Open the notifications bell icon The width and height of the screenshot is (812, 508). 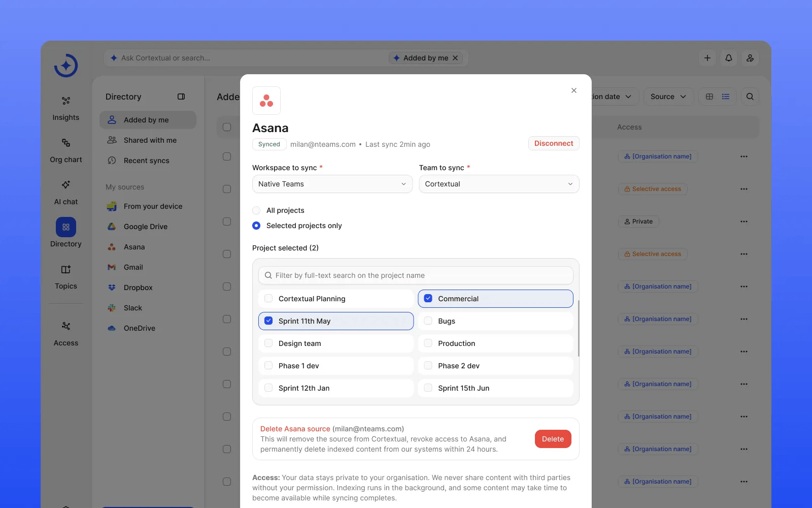tap(729, 58)
